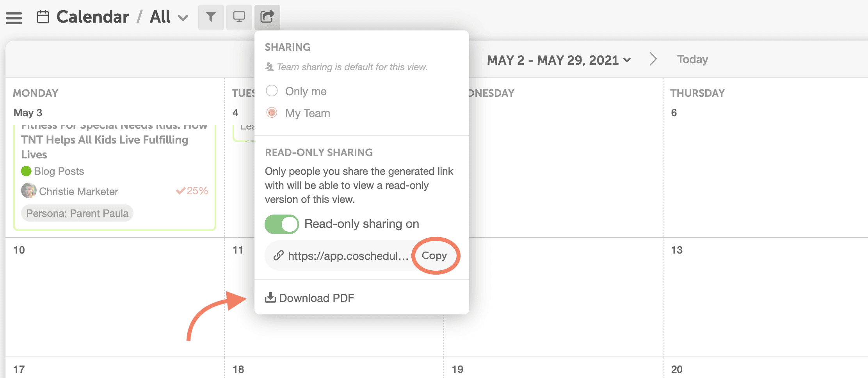Copy the read-only sharing link
This screenshot has height=378, width=868.
pyautogui.click(x=434, y=256)
